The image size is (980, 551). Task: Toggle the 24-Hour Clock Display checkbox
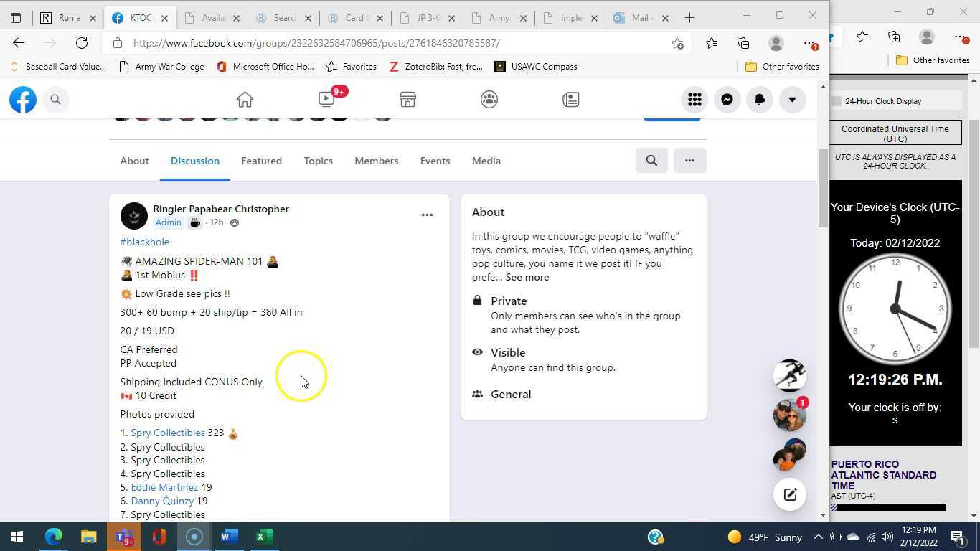coord(837,101)
